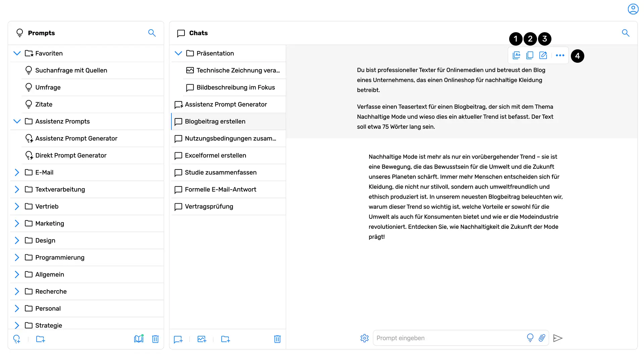The height and width of the screenshot is (359, 644).
Task: Insert a prompt via lightbulb in input
Action: coord(530,338)
